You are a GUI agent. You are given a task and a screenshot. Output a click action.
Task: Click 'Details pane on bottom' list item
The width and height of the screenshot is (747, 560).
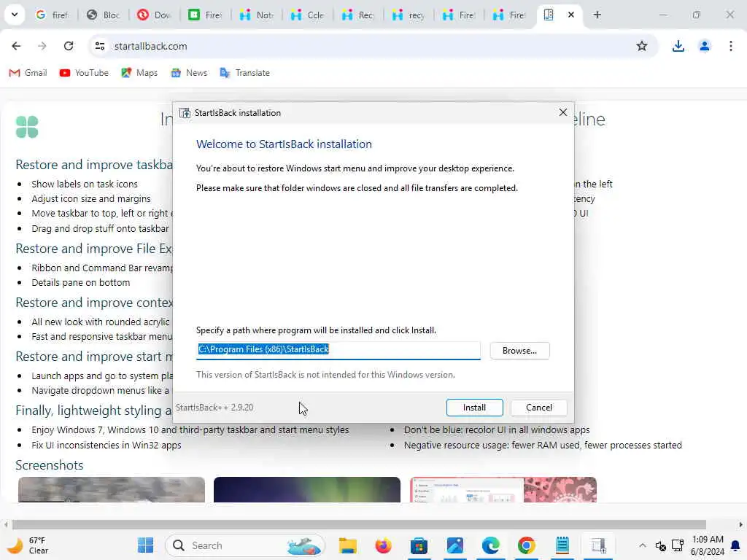pyautogui.click(x=80, y=283)
